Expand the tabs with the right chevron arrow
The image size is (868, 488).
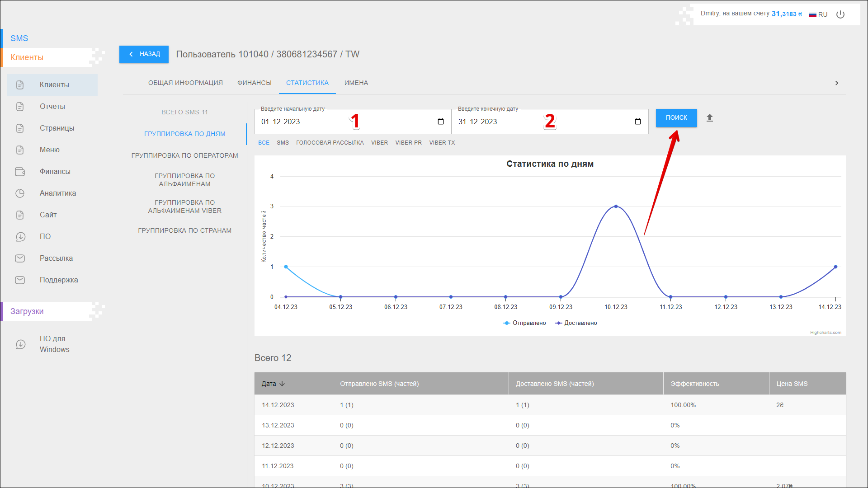coord(837,83)
